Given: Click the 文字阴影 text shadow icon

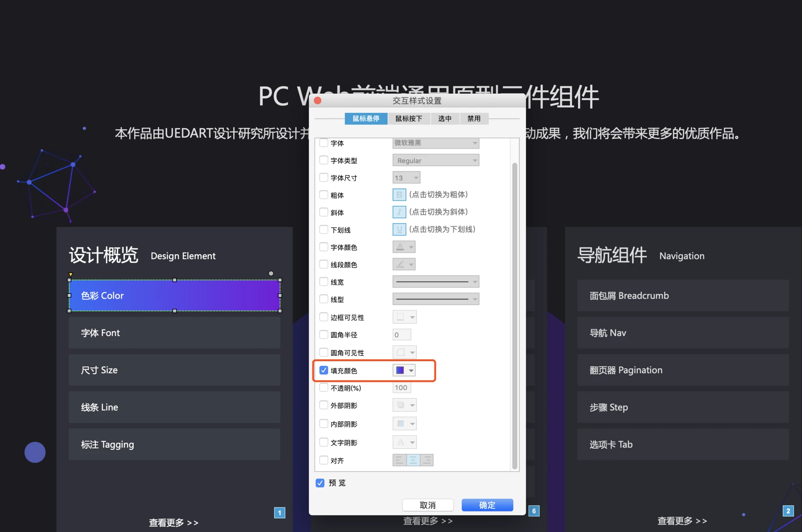Looking at the screenshot, I should [x=399, y=442].
